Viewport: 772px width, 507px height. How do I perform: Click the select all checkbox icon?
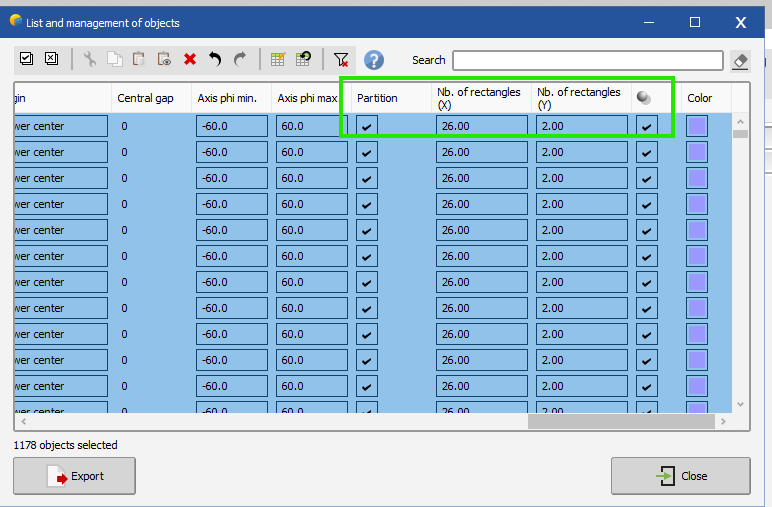click(x=26, y=60)
